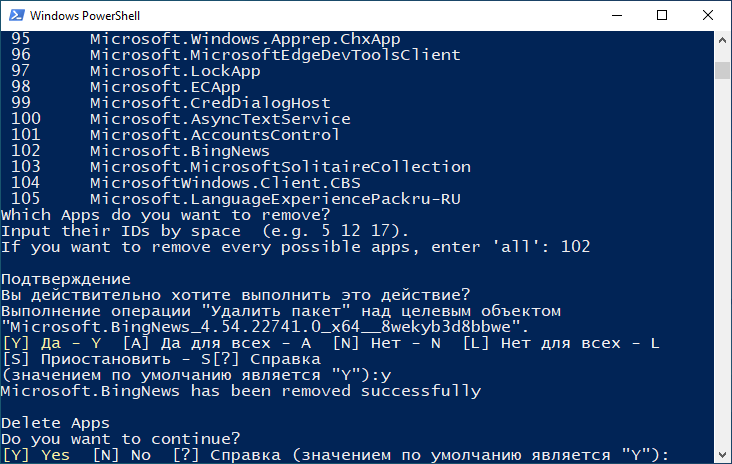Image resolution: width=732 pixels, height=464 pixels.
Task: Click the [Y] Yes option at the bottom prompt
Action: point(36,455)
